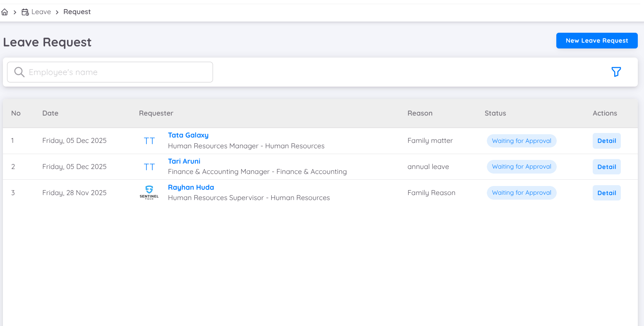
Task: Click the Date column header
Action: (50, 113)
